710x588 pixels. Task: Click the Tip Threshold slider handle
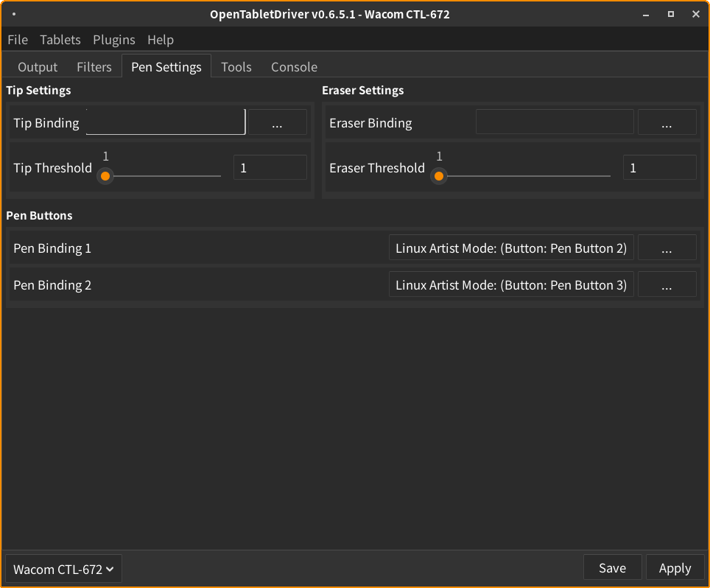[x=105, y=176]
